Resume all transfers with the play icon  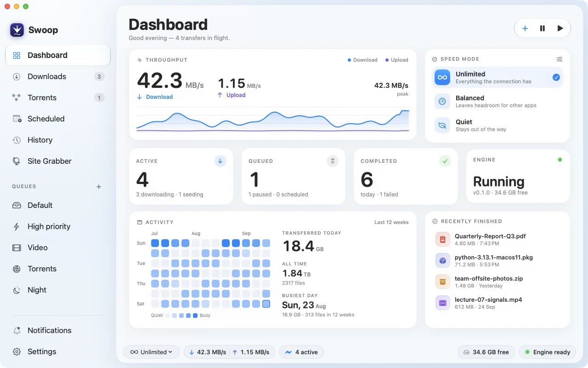(560, 29)
